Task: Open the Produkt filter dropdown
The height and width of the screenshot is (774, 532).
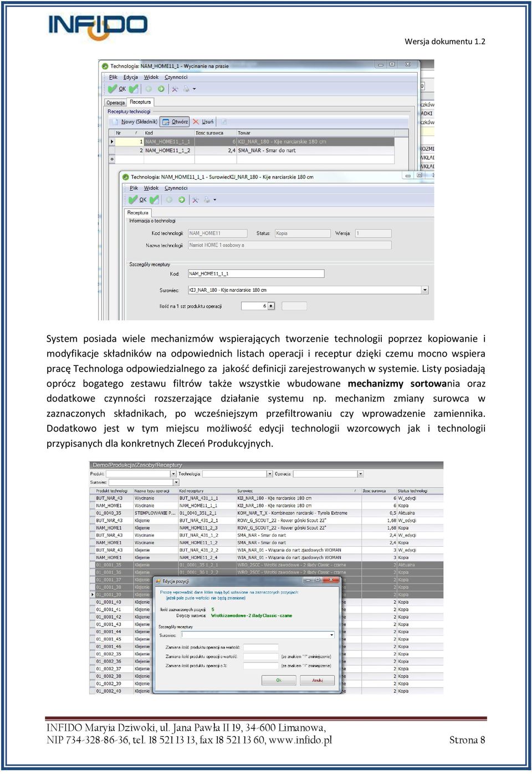Action: pos(173,474)
